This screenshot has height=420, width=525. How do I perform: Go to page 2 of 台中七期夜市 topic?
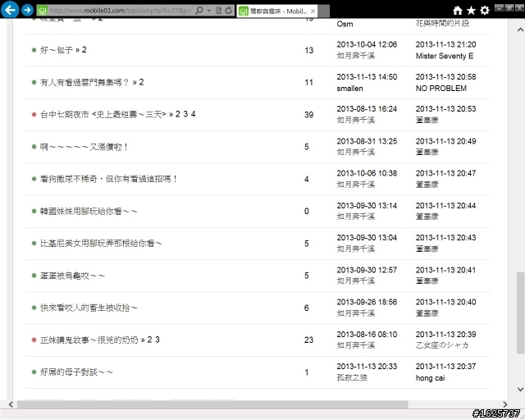178,114
